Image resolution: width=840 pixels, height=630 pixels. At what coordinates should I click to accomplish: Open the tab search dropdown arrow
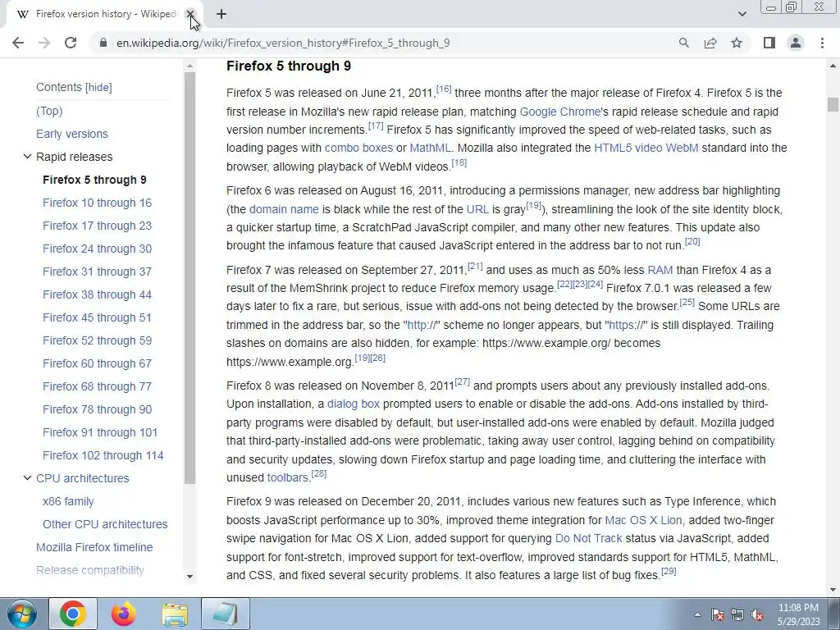(742, 14)
